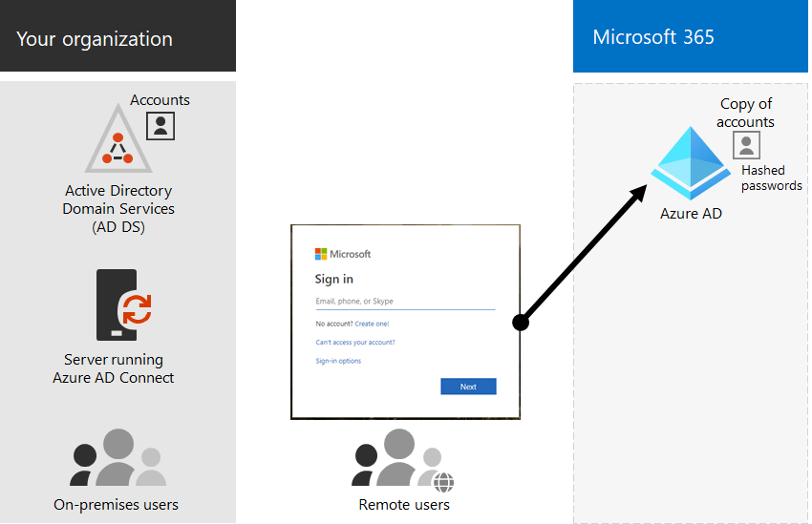Click the Email, phone, or Skype field
The image size is (812, 524).
click(x=405, y=302)
